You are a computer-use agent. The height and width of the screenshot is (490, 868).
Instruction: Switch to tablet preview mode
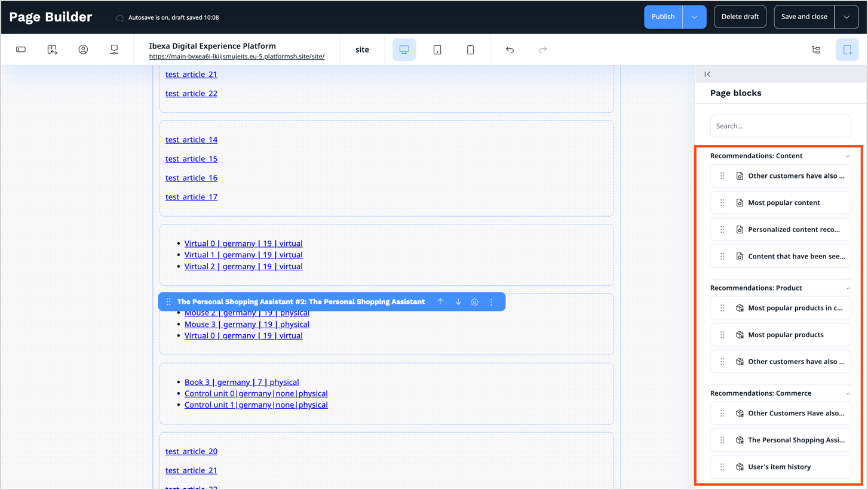[x=437, y=50]
